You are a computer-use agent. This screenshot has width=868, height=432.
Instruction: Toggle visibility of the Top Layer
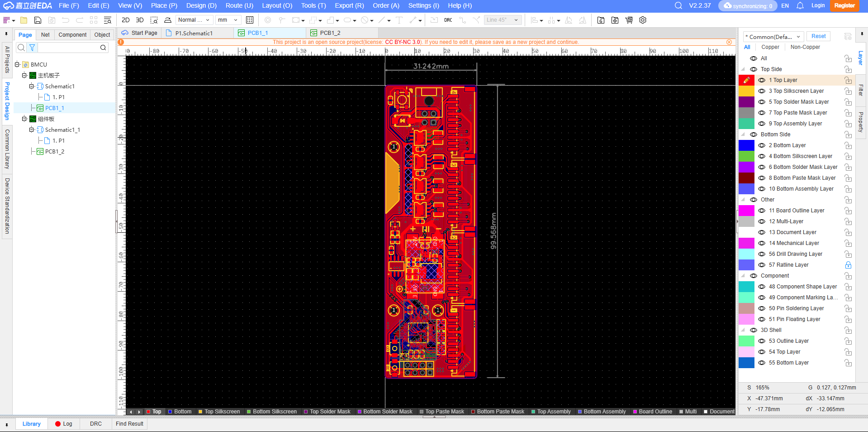click(762, 80)
